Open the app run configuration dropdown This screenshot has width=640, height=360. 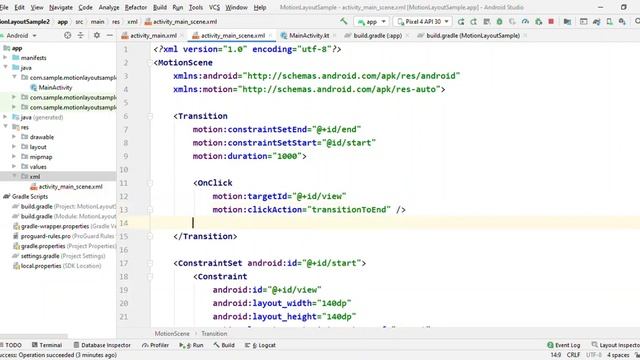click(x=371, y=22)
